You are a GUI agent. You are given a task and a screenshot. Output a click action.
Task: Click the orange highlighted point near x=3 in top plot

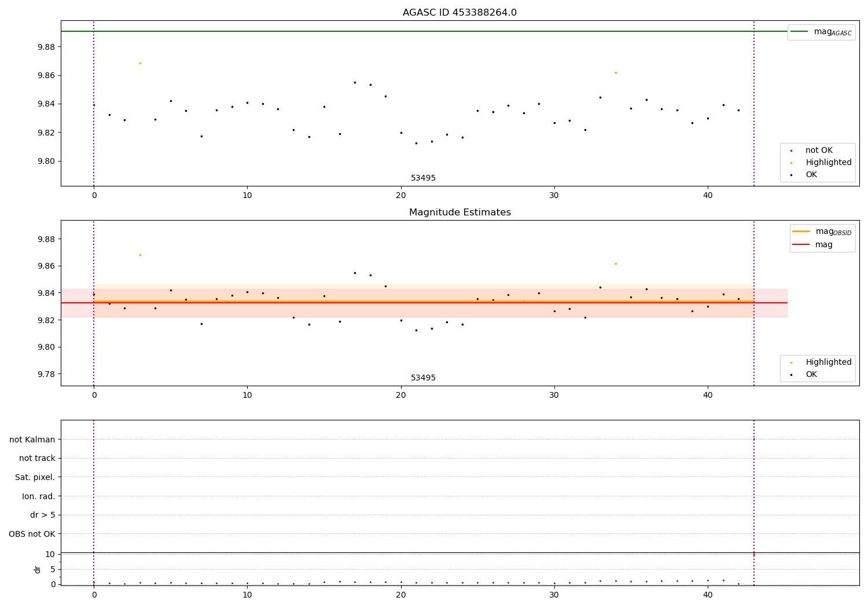tap(140, 63)
